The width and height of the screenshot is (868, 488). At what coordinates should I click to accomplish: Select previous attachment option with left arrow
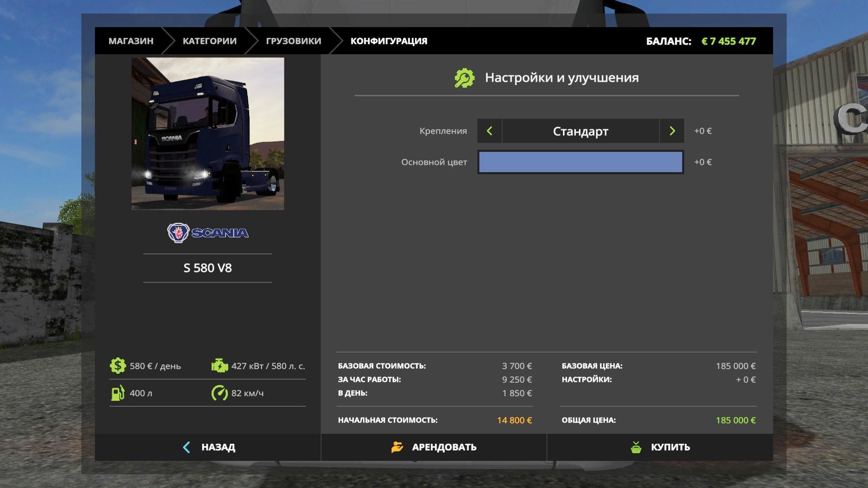[x=490, y=131]
